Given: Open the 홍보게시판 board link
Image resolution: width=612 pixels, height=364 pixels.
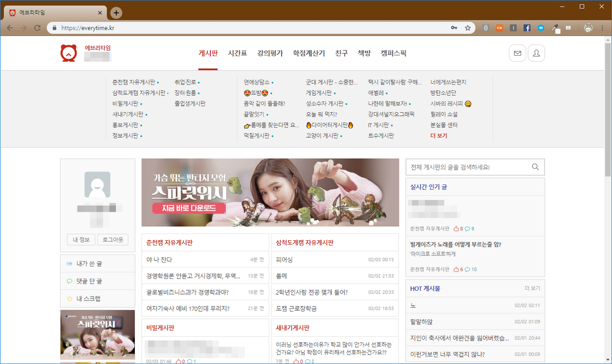Looking at the screenshot, I should 125,125.
